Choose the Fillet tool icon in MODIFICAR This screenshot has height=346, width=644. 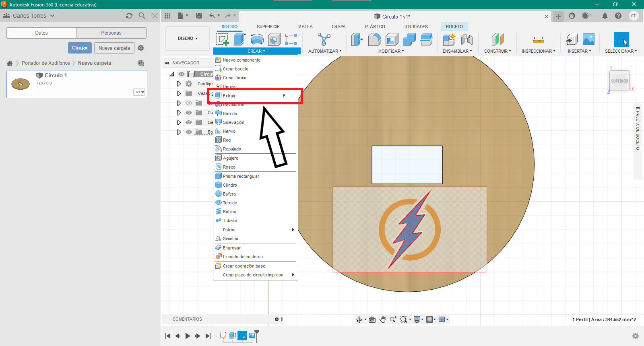click(x=374, y=39)
